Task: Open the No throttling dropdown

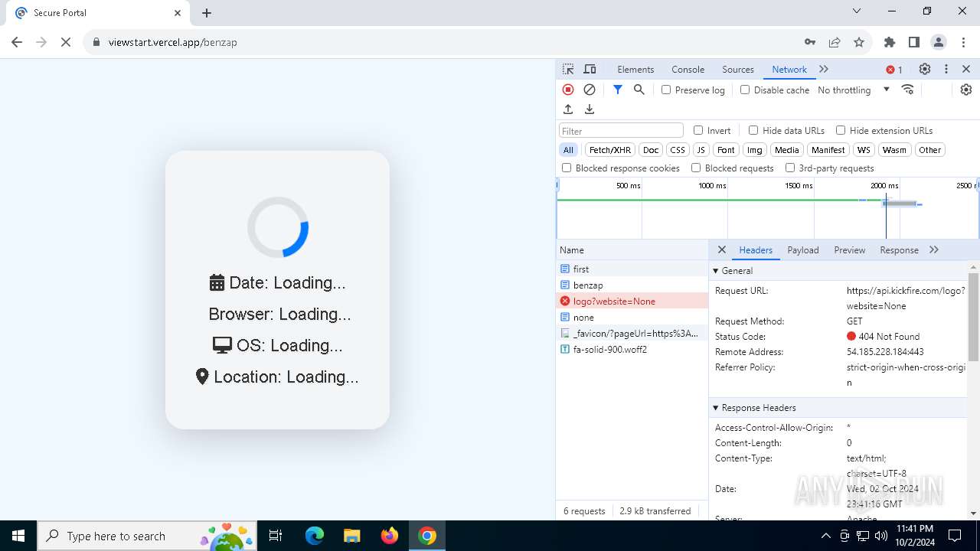Action: (x=854, y=90)
